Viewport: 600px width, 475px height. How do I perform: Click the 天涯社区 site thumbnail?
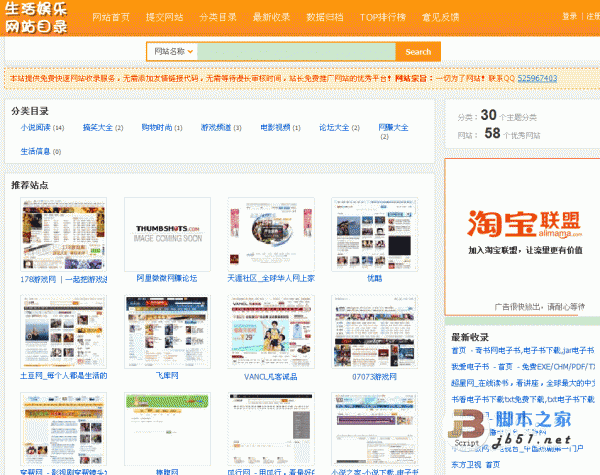click(x=271, y=234)
